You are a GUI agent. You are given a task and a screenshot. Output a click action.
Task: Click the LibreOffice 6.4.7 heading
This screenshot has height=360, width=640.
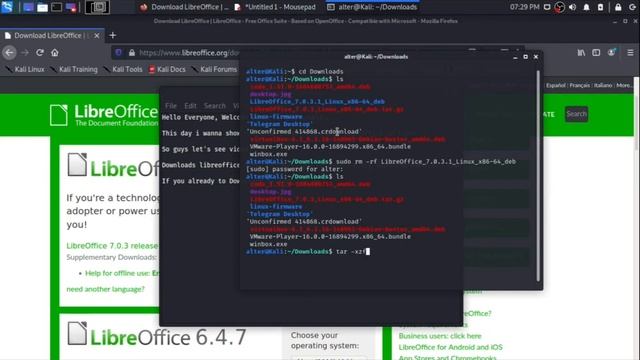click(168, 337)
